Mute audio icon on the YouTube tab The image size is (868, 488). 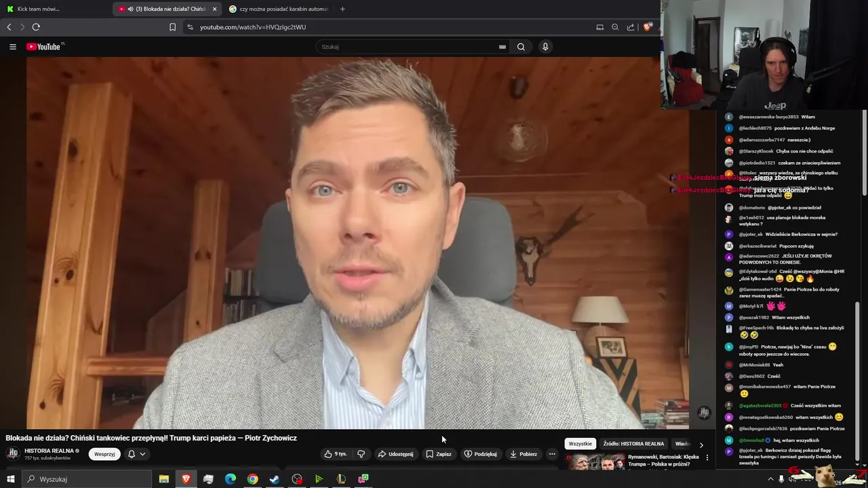(x=130, y=9)
